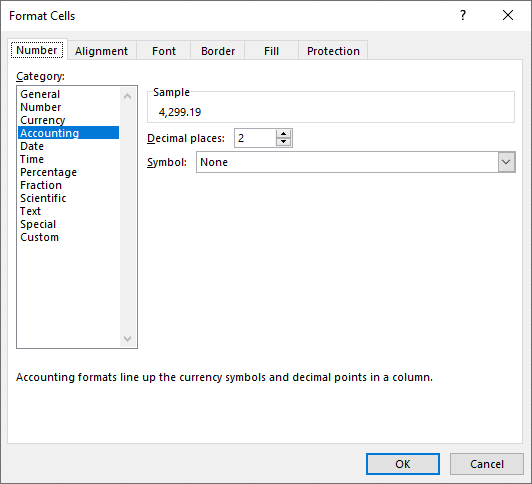Screen dimensions: 532x484
Task: Open the Protection tab
Action: tap(333, 51)
